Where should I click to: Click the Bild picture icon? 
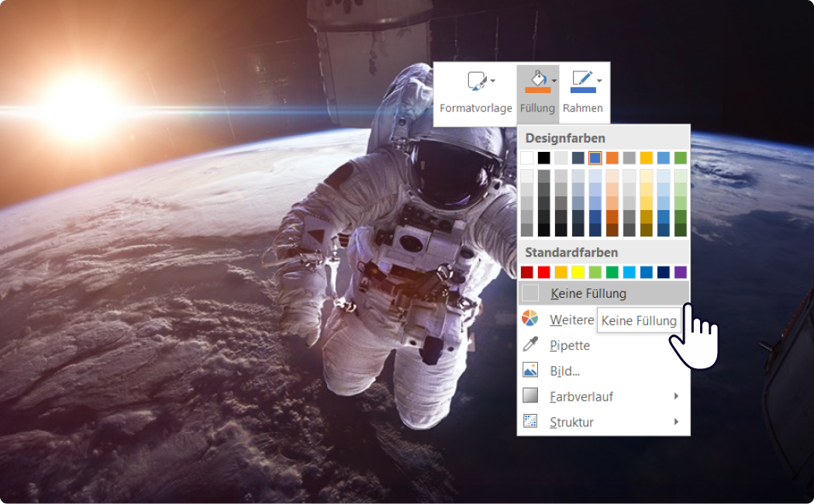tap(530, 370)
